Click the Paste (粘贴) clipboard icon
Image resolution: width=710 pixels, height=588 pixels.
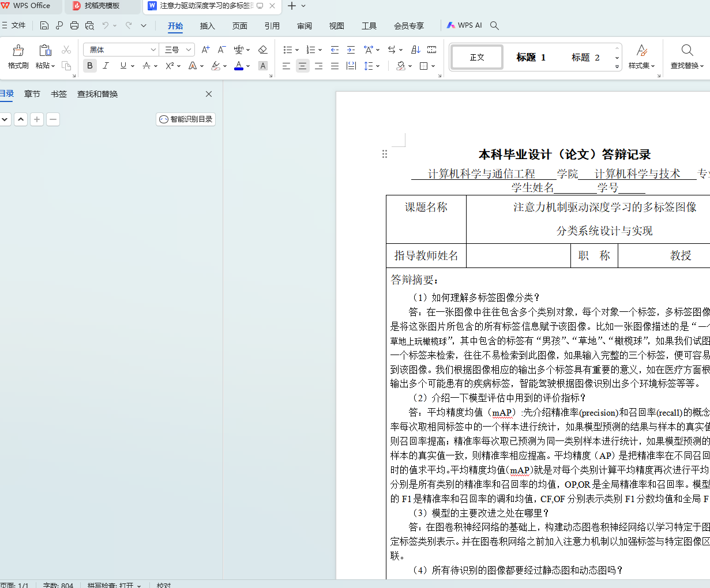tap(45, 51)
